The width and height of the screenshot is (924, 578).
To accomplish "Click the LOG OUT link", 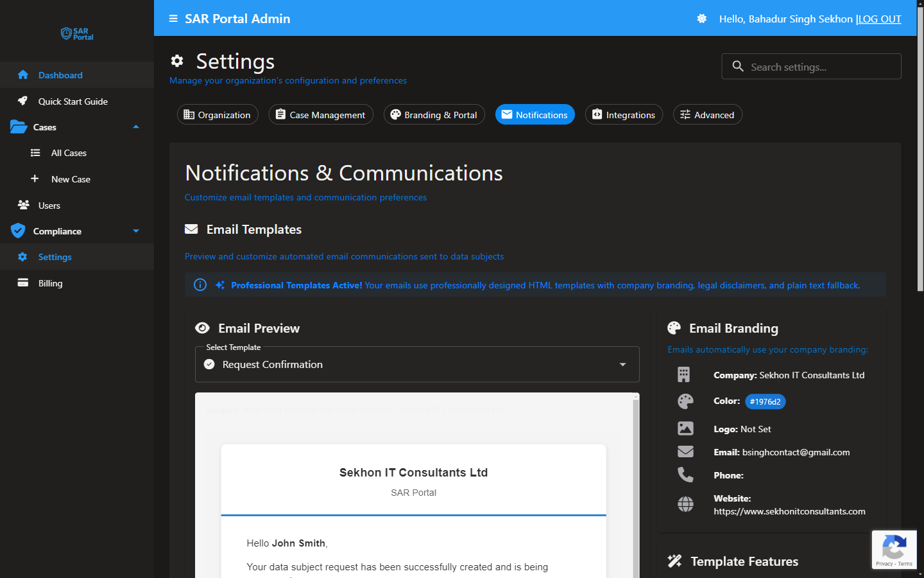I will [x=879, y=19].
